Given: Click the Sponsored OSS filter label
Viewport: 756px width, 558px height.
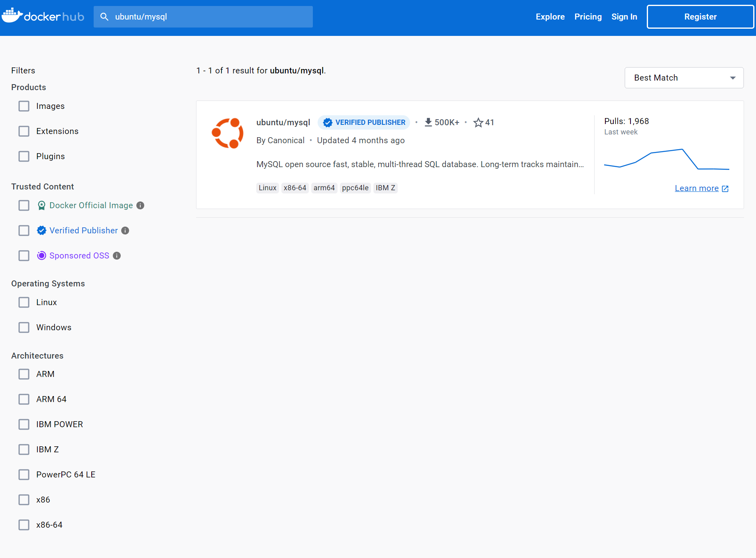Looking at the screenshot, I should point(79,256).
